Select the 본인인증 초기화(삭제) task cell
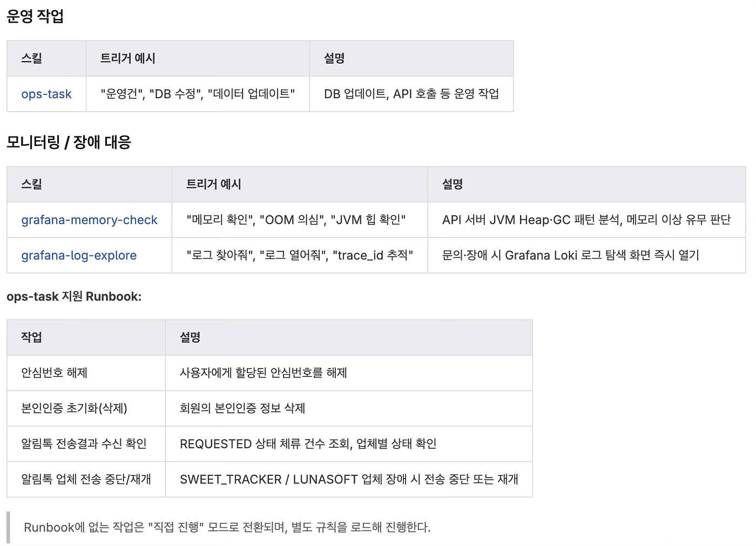This screenshot has height=546, width=756. click(x=86, y=408)
